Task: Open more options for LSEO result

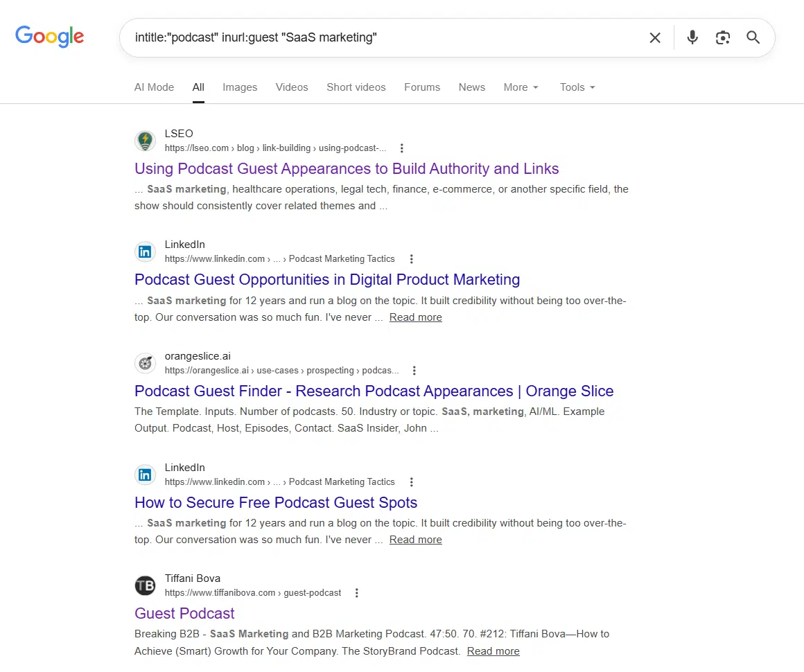Action: pos(401,148)
